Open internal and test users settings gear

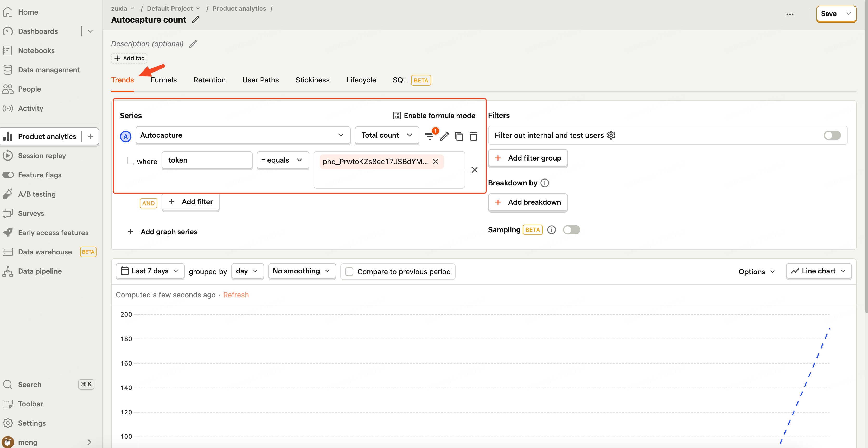click(x=611, y=135)
